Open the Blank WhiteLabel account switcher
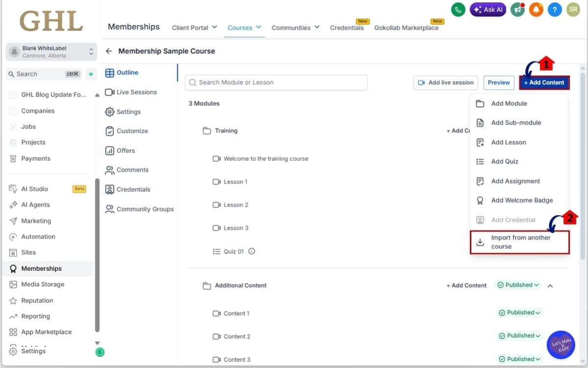The height and width of the screenshot is (368, 588). coord(51,52)
